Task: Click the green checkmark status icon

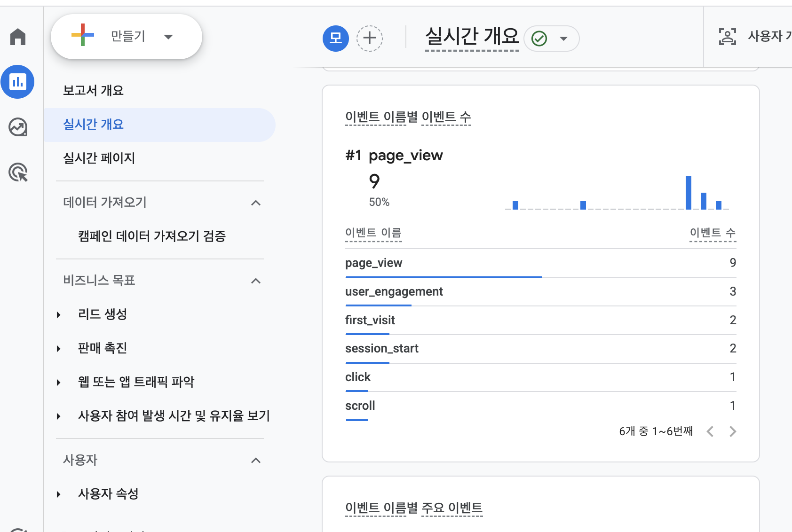Action: point(539,38)
